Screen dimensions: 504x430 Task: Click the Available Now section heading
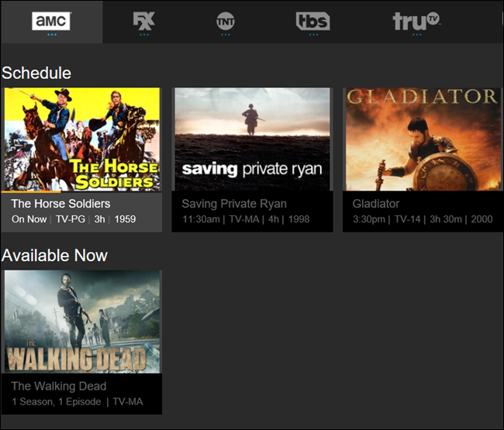[54, 256]
